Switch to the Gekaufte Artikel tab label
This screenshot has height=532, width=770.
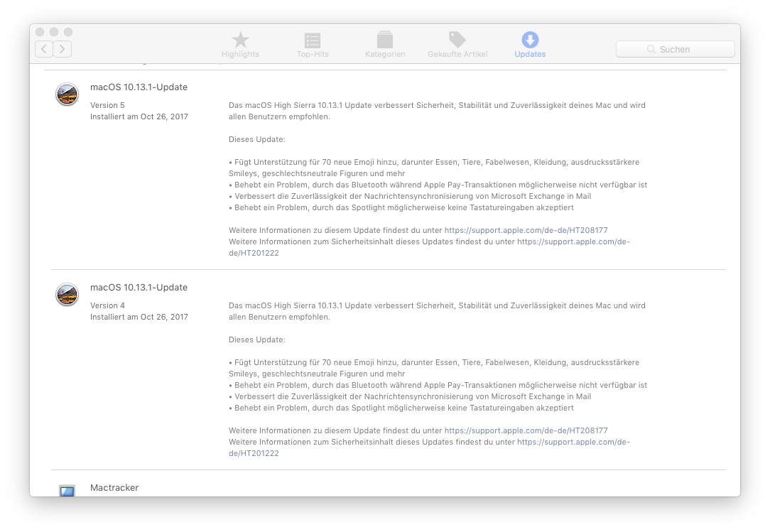click(457, 54)
